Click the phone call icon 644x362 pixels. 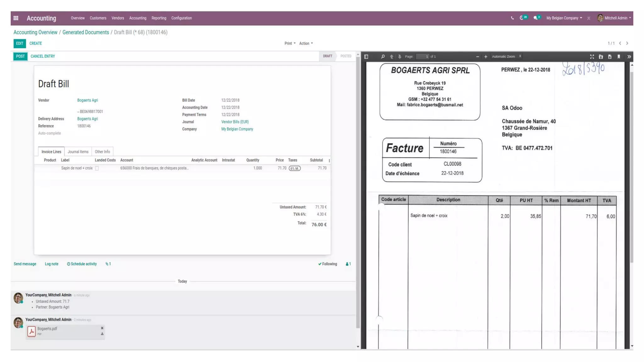click(x=512, y=18)
